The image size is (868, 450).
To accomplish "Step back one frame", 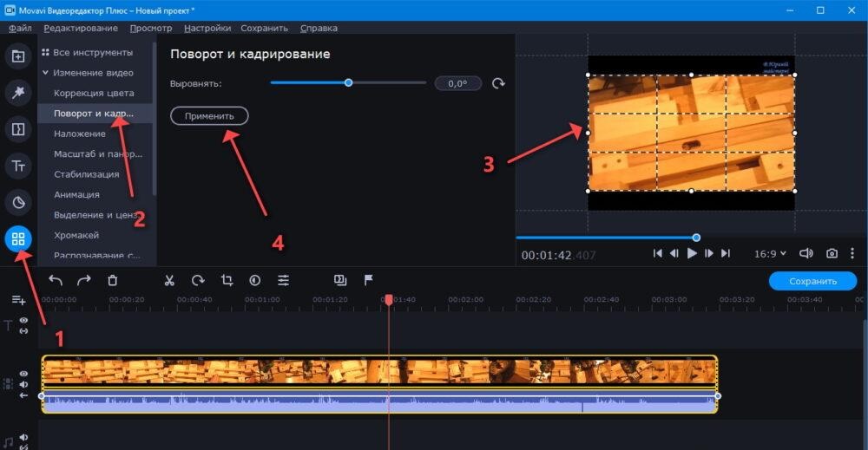I will point(674,253).
